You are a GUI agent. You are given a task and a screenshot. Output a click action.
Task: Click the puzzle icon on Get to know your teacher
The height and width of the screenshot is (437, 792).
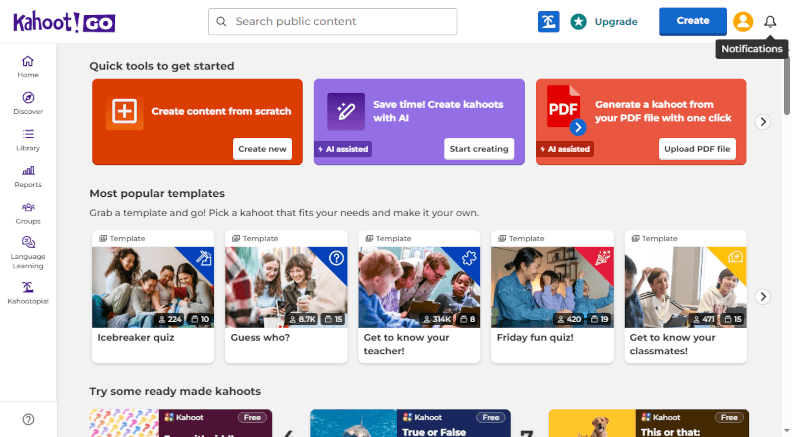(x=469, y=258)
